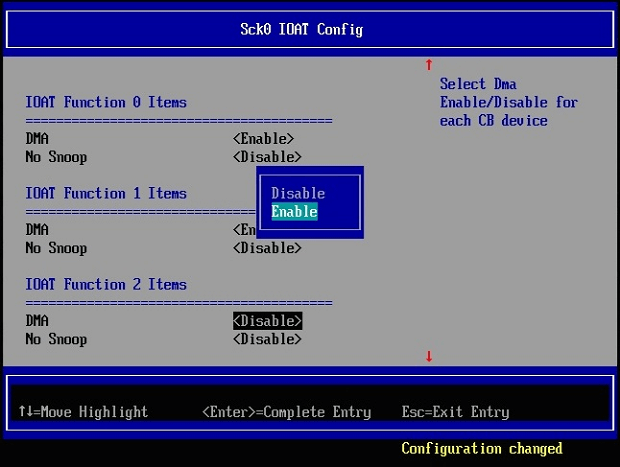Open Function 1 No Snoop Disable value
Viewport: 620px width, 467px height.
tap(267, 248)
